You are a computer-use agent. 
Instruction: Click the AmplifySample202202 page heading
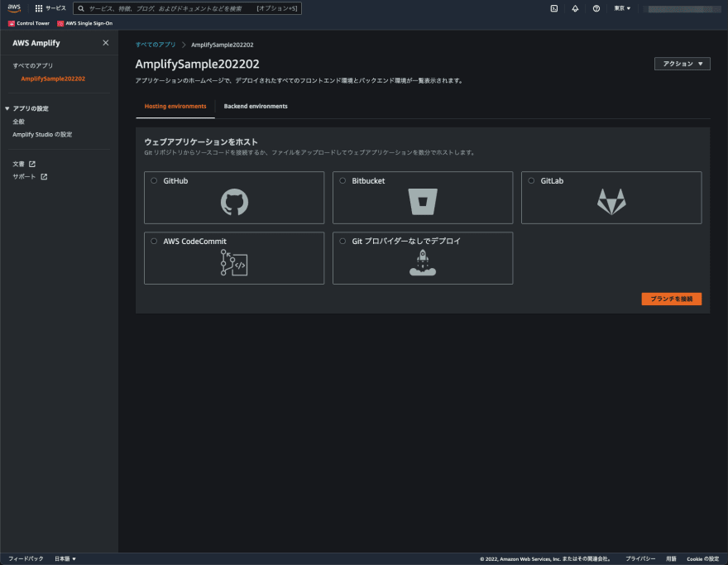point(198,64)
